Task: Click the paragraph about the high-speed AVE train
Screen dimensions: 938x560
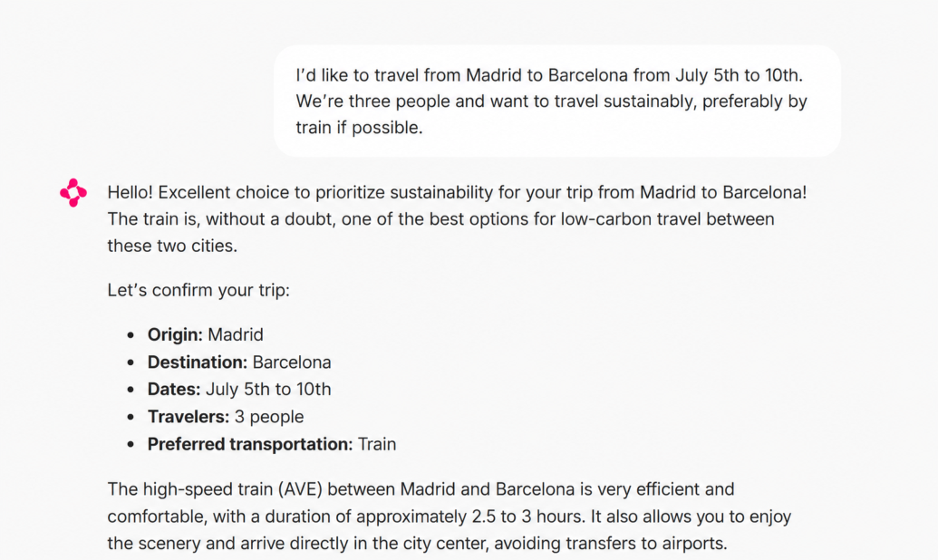Action: tap(450, 517)
